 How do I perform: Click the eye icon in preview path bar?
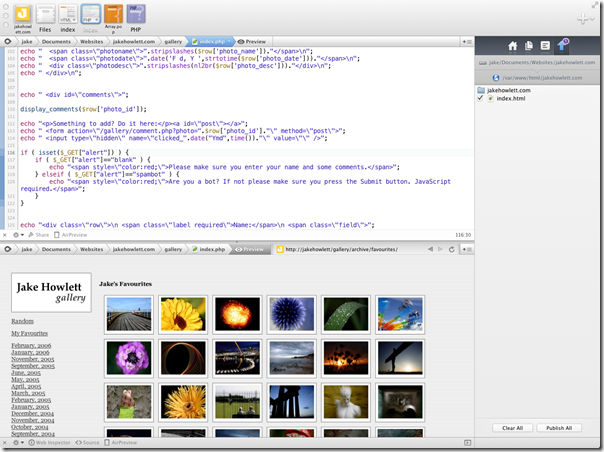pyautogui.click(x=7, y=249)
